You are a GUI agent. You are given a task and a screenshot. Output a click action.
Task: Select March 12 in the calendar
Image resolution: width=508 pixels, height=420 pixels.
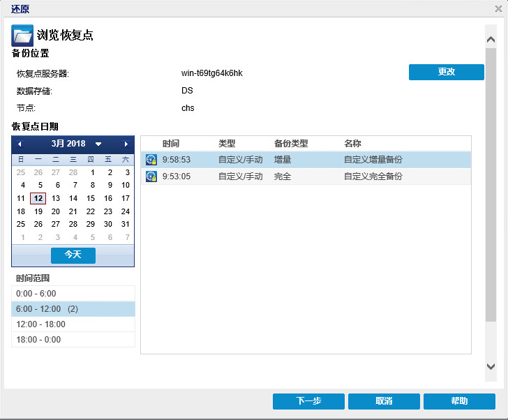click(x=38, y=198)
